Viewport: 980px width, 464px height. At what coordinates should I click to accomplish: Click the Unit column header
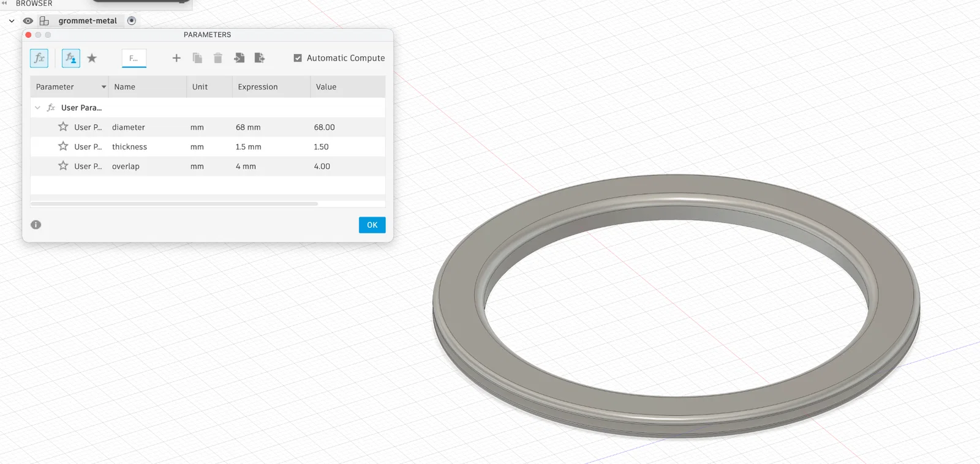209,87
